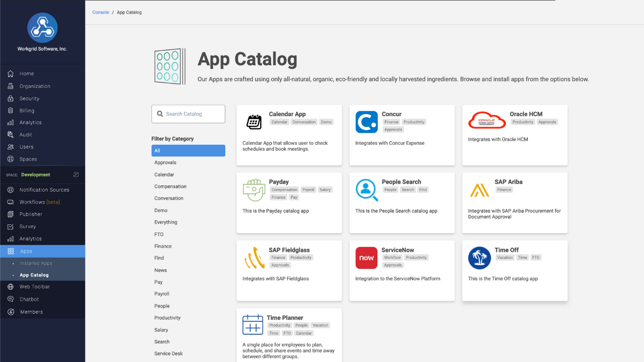The height and width of the screenshot is (362, 644).
Task: Open Analytics under the Development space
Action: point(31,239)
